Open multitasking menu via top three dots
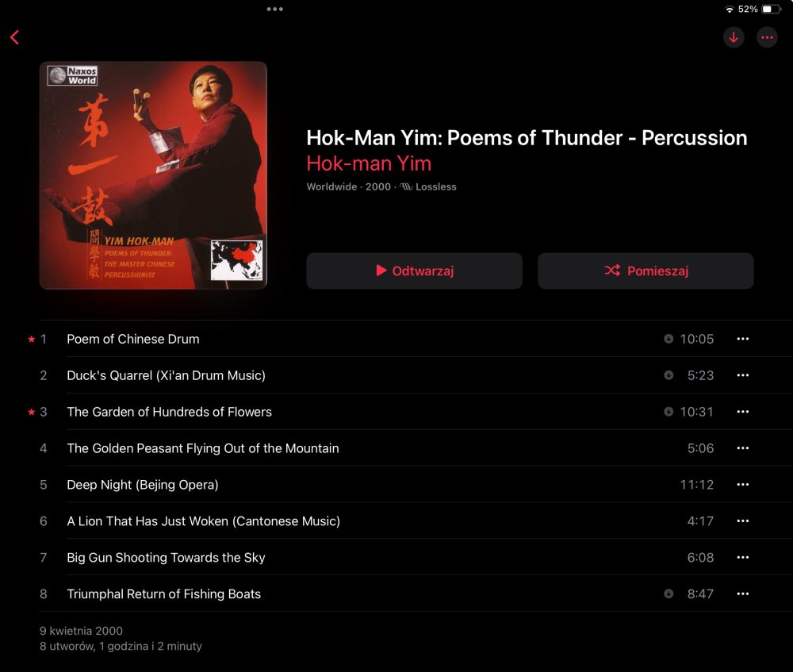This screenshot has height=672, width=793. coord(274,9)
